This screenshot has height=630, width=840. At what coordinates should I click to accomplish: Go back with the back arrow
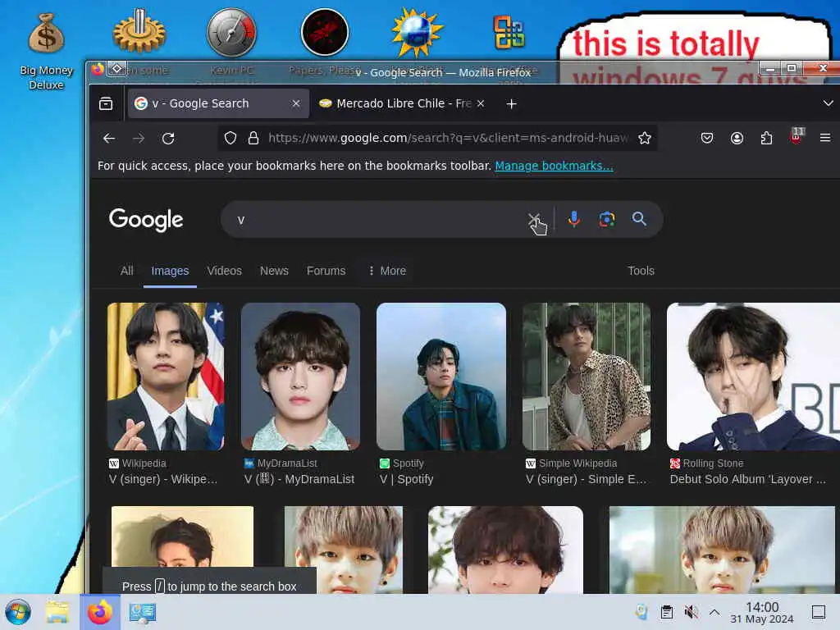click(109, 138)
